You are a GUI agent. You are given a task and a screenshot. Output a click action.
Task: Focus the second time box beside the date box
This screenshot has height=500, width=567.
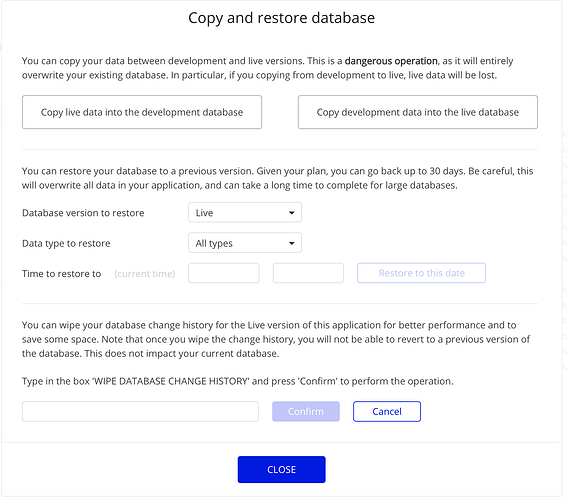308,273
